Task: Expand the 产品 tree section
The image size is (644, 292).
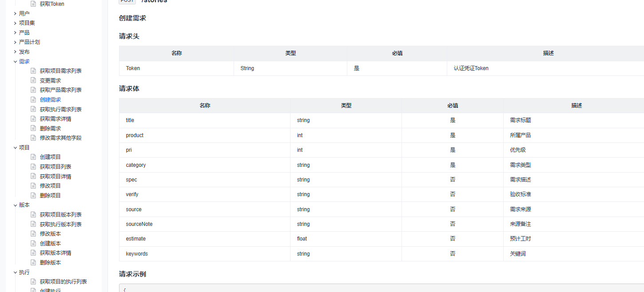Action: [15, 32]
